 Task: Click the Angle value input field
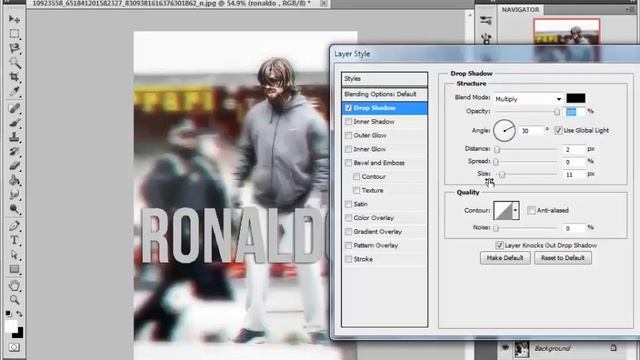click(531, 131)
